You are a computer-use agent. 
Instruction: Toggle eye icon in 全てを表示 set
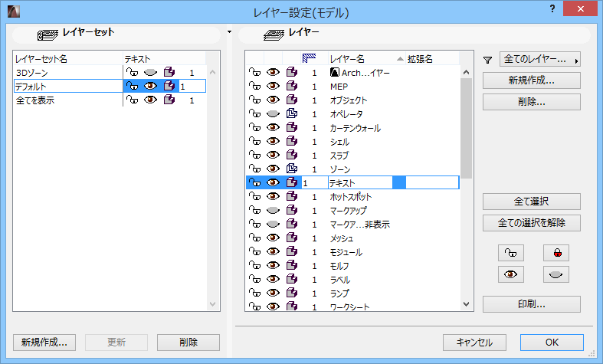click(150, 100)
